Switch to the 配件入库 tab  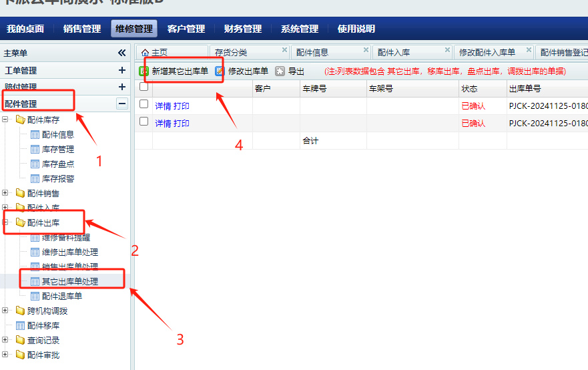tap(394, 53)
